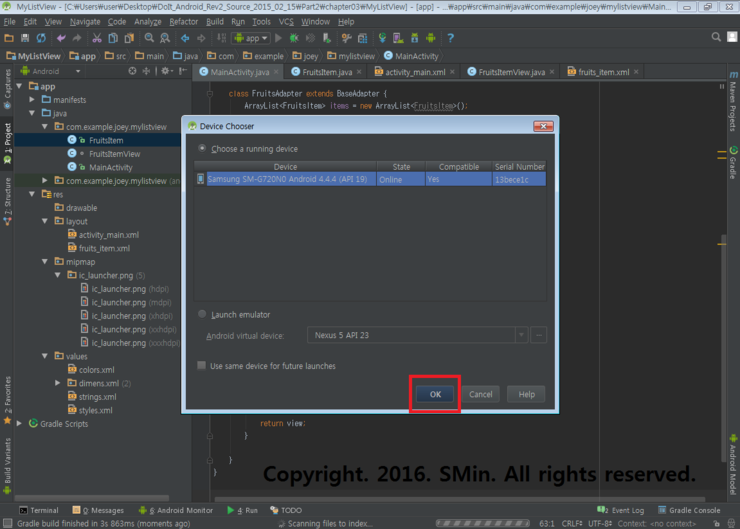Open the Build menu
Screen dimensions: 740x529
tap(215, 22)
